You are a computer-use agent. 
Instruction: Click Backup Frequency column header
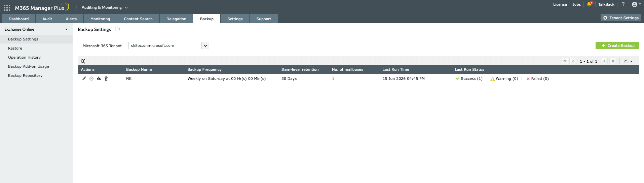tap(204, 69)
